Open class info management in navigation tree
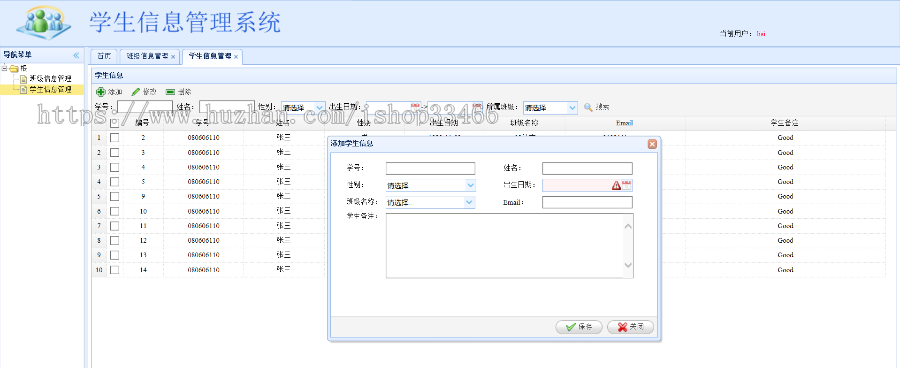The image size is (900, 368). (51, 79)
